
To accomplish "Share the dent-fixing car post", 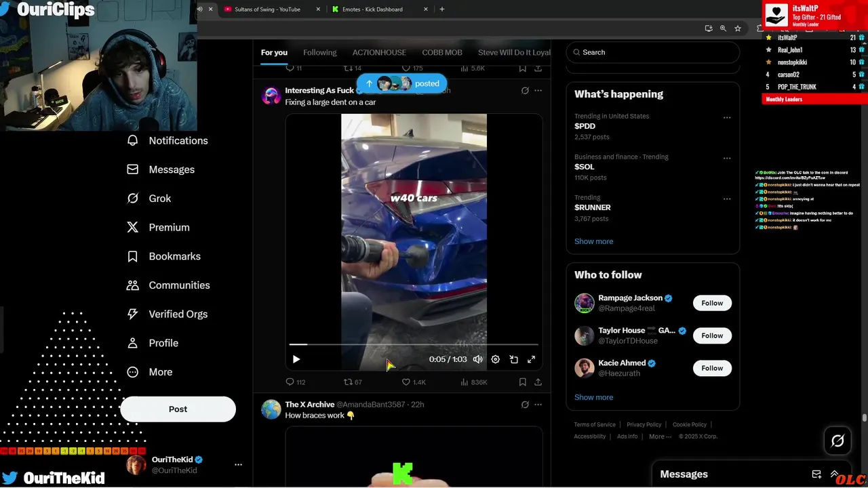I will 538,382.
